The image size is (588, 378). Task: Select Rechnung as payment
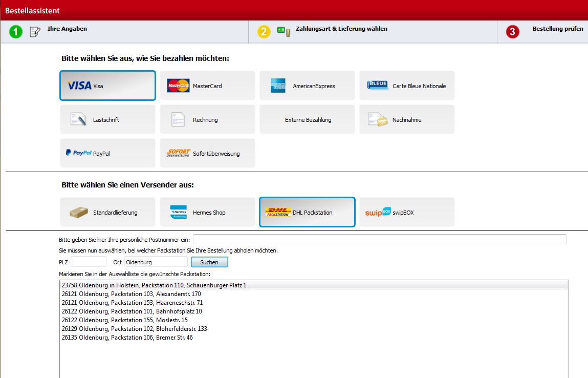click(207, 119)
